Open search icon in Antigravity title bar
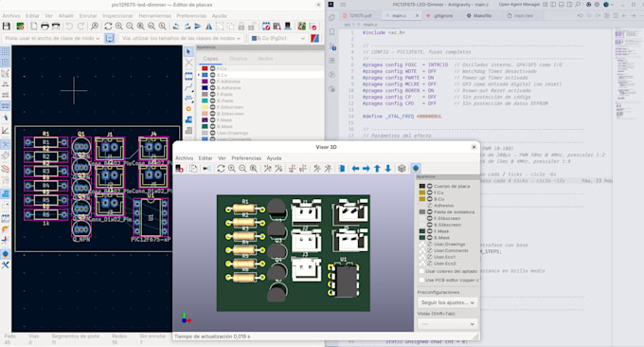 [578, 5]
